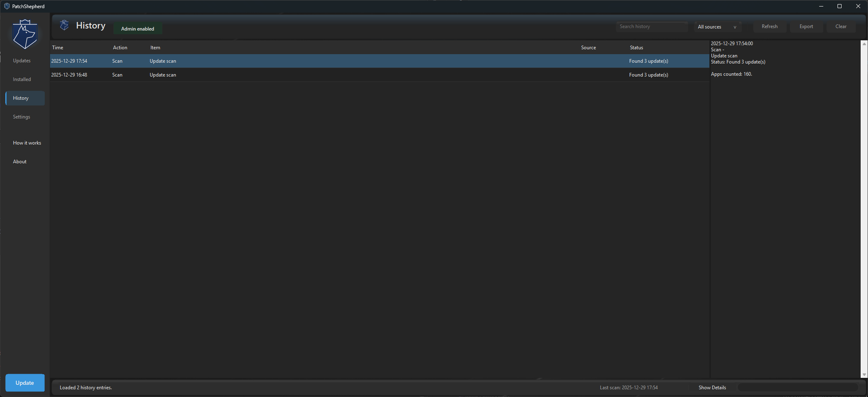Open the Updates section from the sidebar
868x397 pixels.
click(x=22, y=60)
